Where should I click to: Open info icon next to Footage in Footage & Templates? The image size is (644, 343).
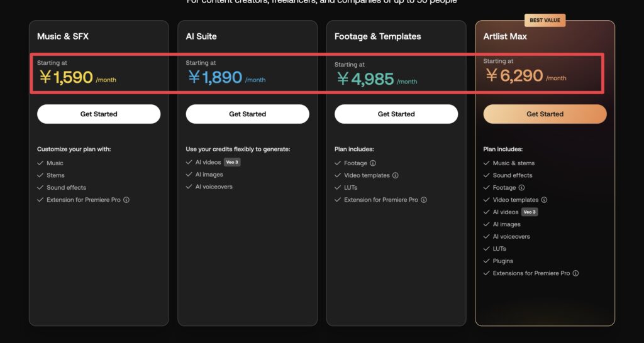(x=372, y=163)
